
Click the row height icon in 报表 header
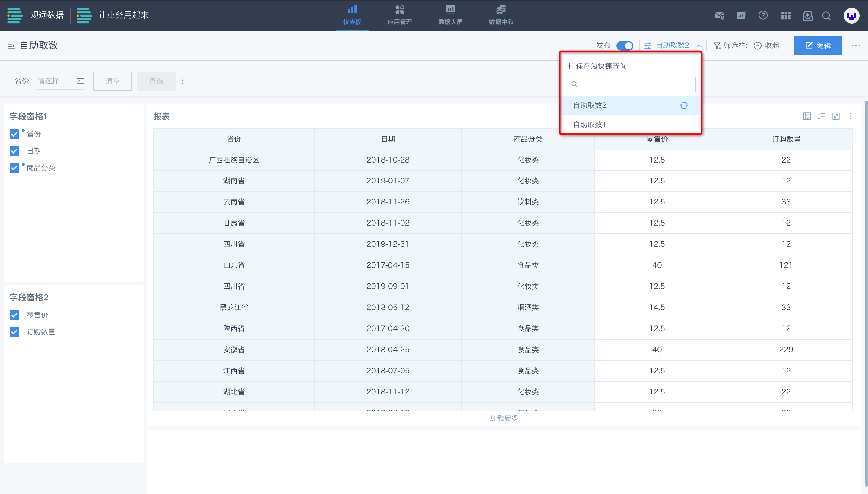pos(821,116)
